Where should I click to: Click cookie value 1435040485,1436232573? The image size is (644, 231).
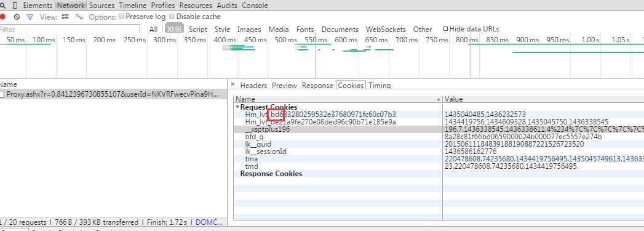(485, 114)
